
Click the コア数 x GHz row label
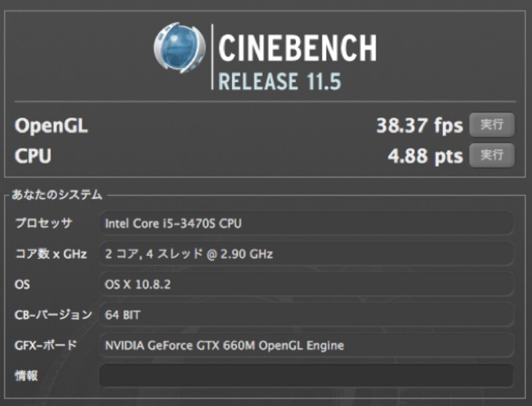point(51,254)
